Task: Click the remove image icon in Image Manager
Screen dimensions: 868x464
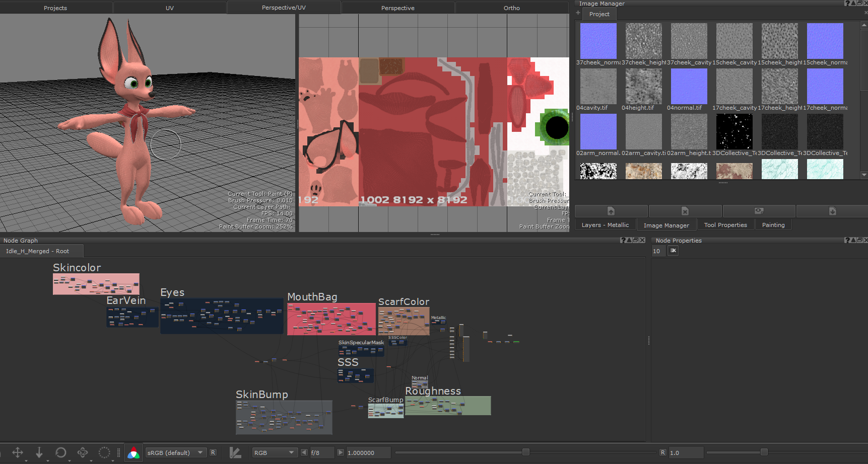Action: click(685, 211)
